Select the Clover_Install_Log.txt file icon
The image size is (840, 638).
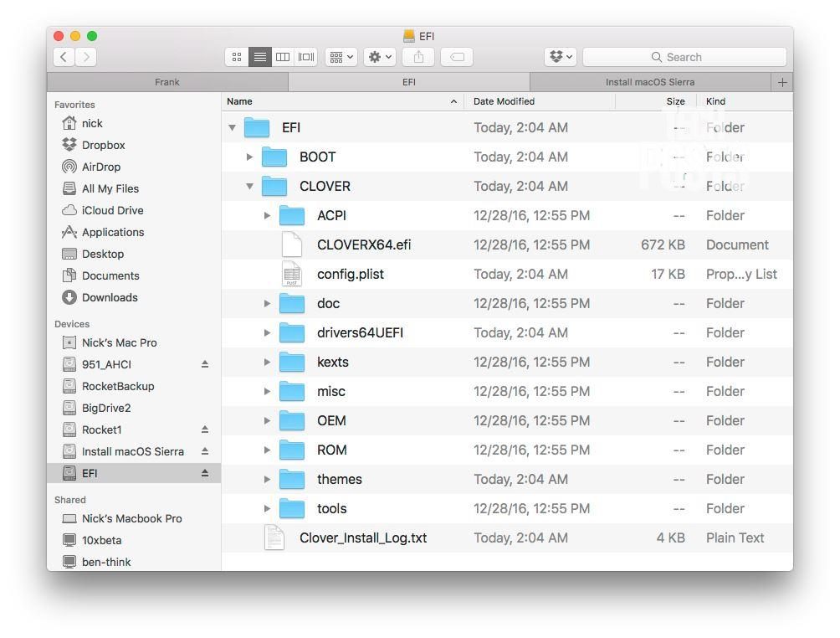(274, 538)
